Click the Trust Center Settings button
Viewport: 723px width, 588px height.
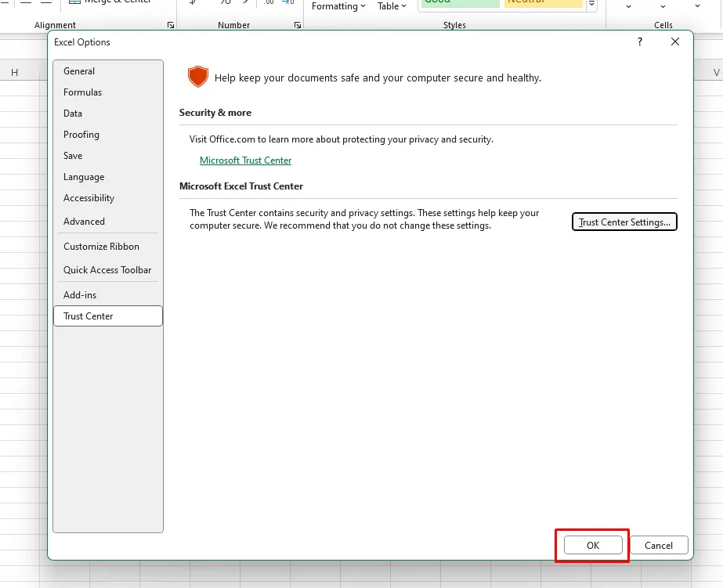(x=624, y=222)
